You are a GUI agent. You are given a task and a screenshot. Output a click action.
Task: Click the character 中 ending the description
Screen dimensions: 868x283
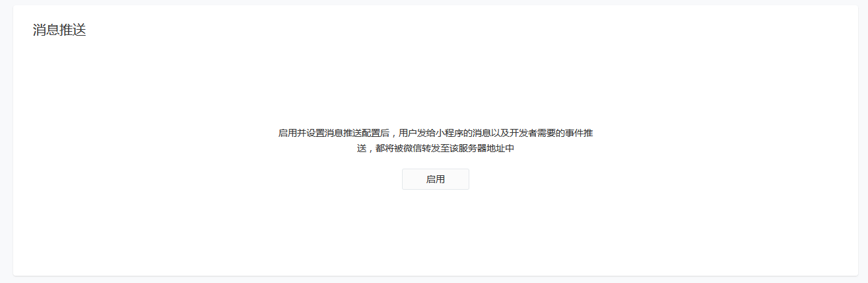tap(510, 149)
